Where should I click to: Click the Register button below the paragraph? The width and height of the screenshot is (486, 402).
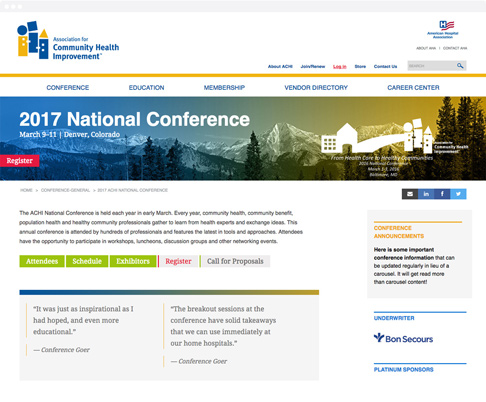coord(178,261)
